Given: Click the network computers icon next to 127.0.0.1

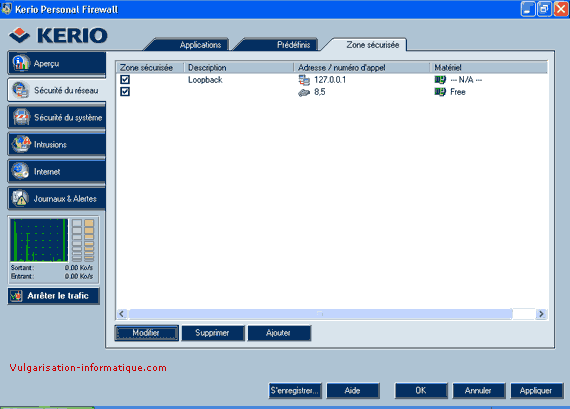Looking at the screenshot, I should click(304, 80).
